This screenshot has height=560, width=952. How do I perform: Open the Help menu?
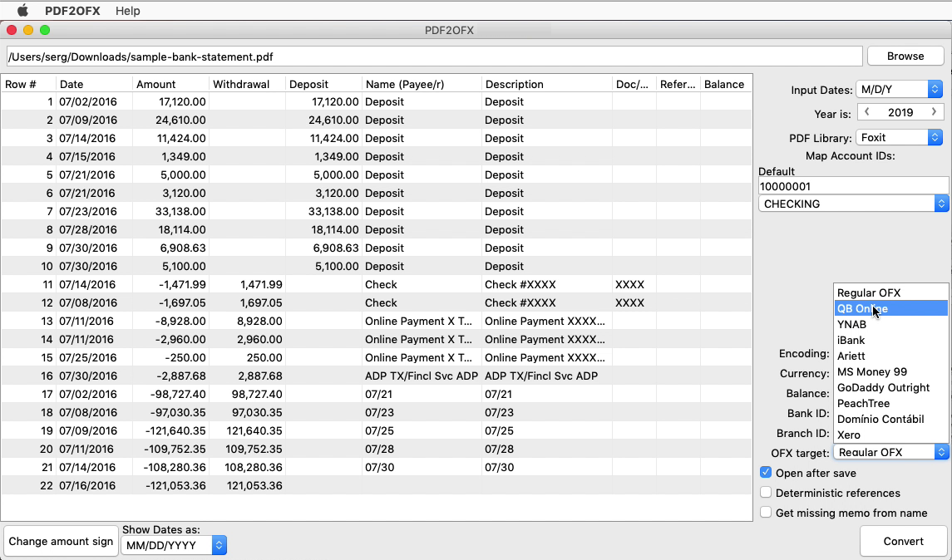(x=127, y=10)
